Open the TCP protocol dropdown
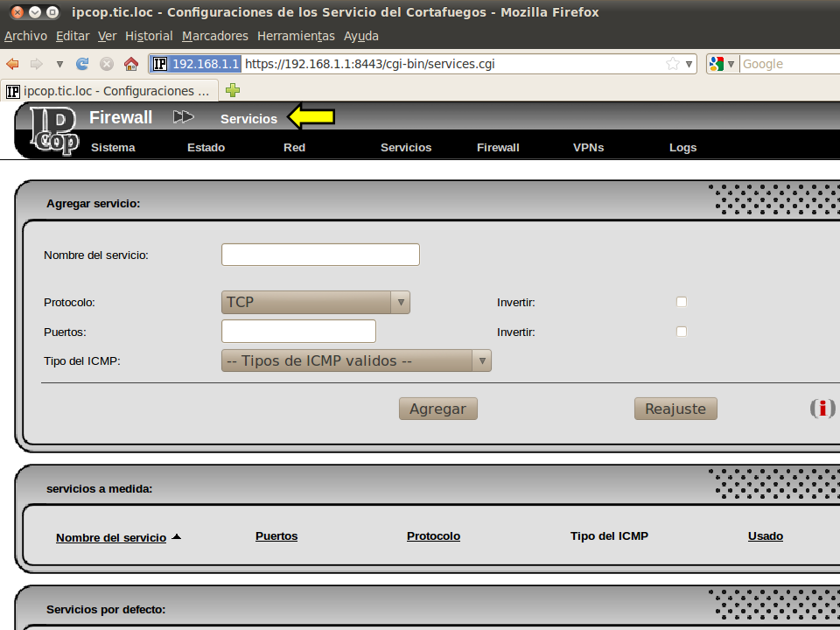The height and width of the screenshot is (630, 840). 315,302
